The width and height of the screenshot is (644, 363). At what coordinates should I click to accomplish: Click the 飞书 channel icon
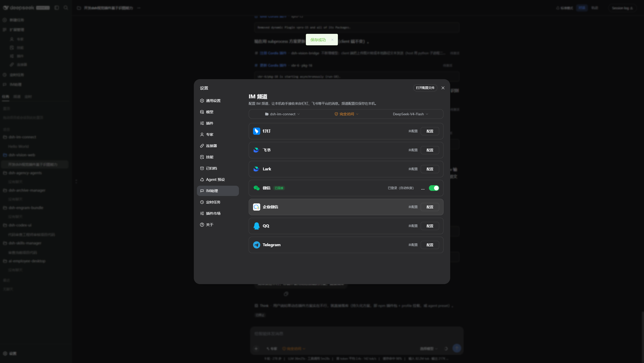pyautogui.click(x=256, y=150)
